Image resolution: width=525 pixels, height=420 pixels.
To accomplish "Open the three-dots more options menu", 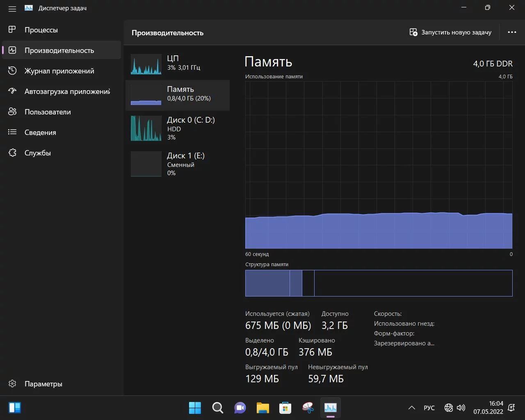I will [512, 32].
